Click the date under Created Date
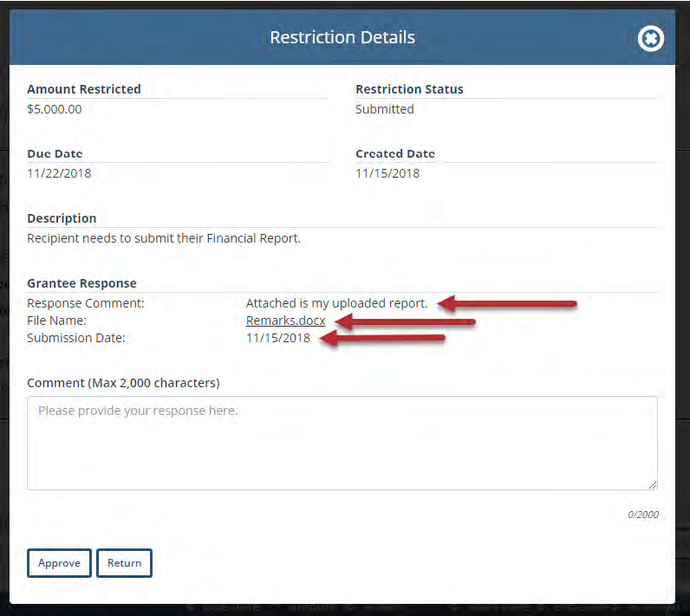Image resolution: width=690 pixels, height=616 pixels. pyautogui.click(x=387, y=173)
